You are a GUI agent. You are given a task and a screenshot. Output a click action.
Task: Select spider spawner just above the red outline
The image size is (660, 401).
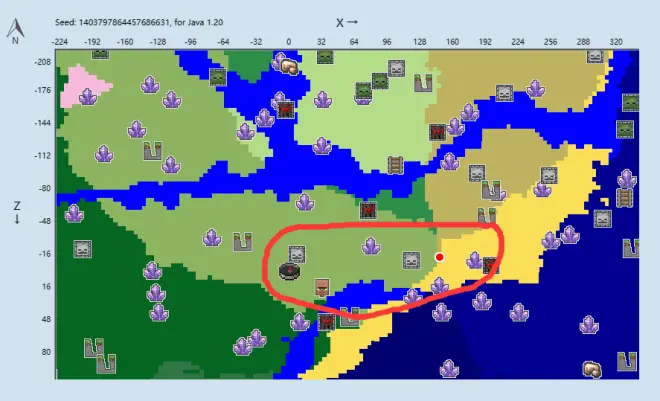(368, 210)
